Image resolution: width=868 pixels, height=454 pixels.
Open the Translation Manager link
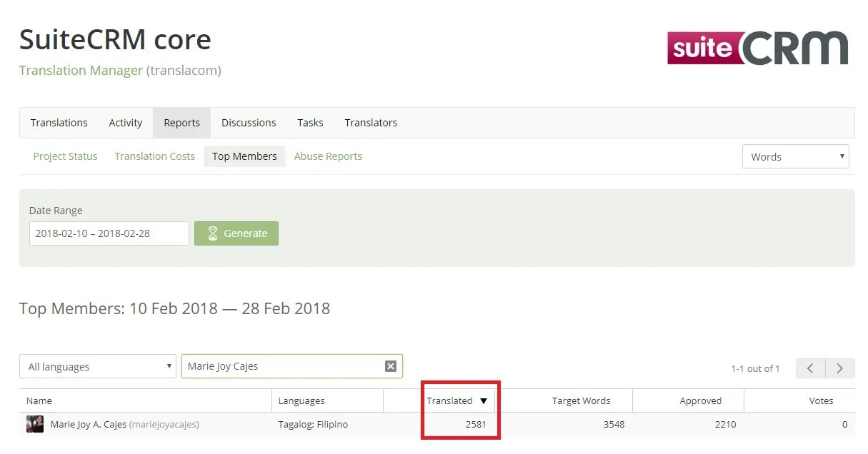pos(81,71)
